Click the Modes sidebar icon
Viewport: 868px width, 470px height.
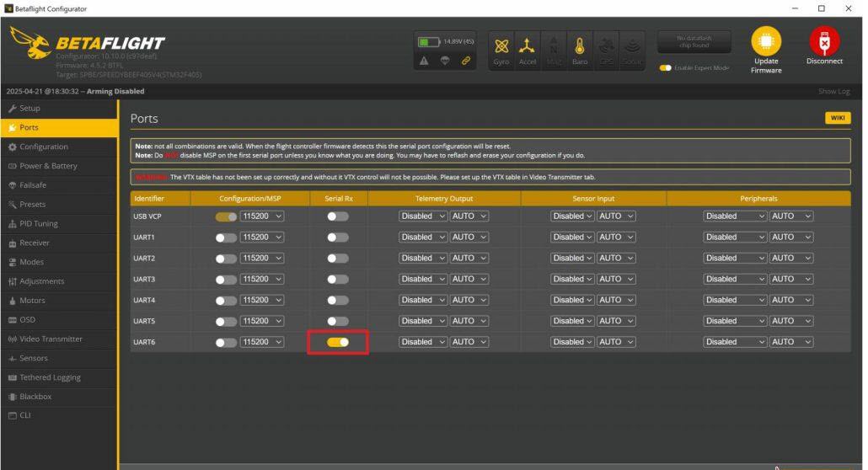tap(12, 263)
